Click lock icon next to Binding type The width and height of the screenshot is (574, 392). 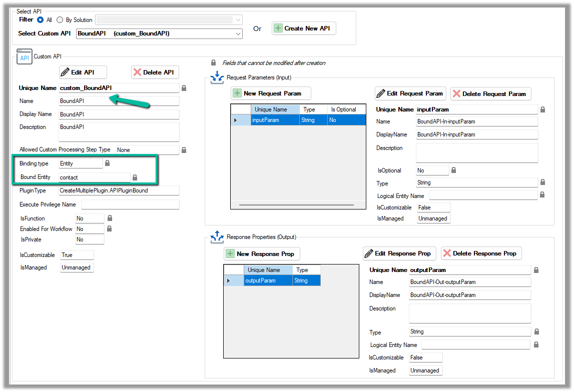(107, 163)
